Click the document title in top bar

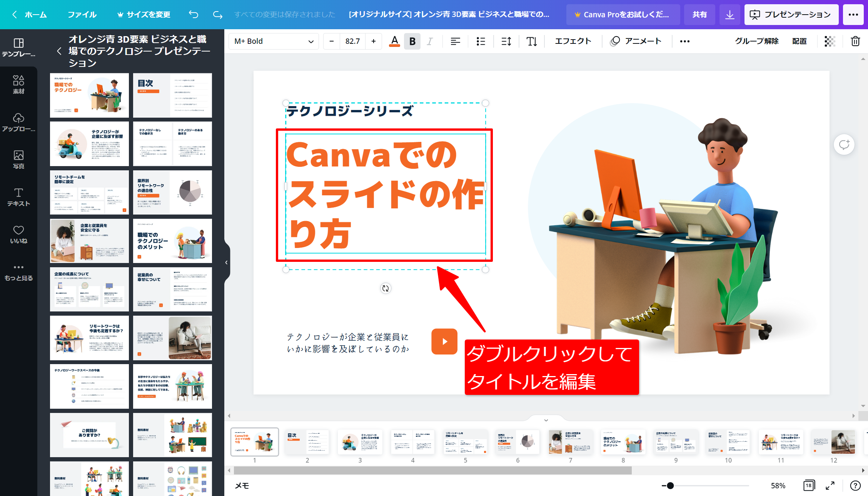click(x=449, y=15)
